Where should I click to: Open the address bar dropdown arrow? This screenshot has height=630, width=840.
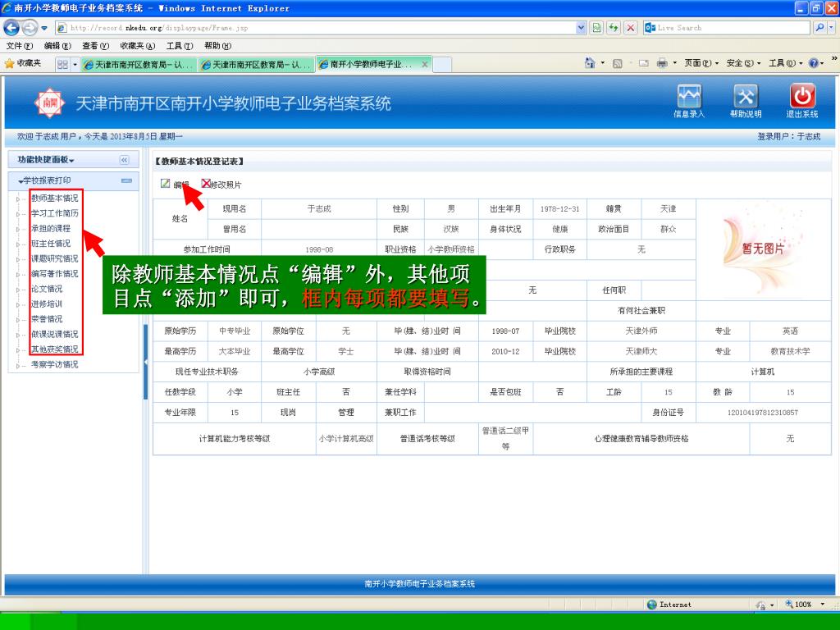click(582, 27)
